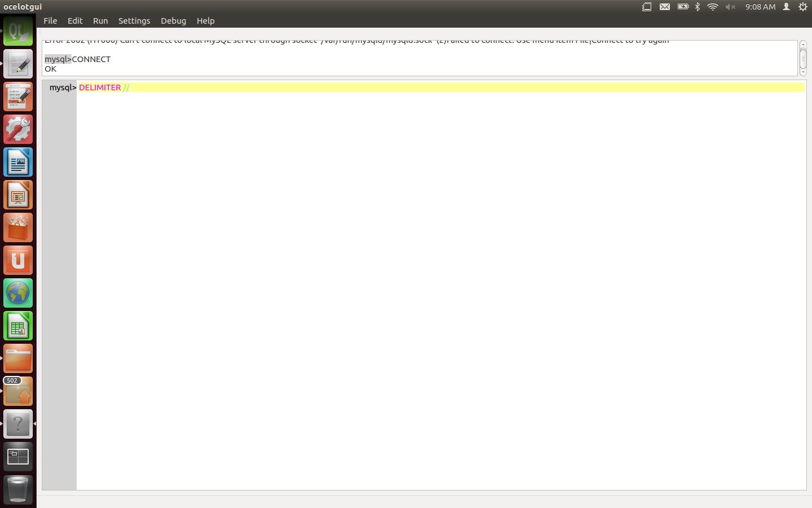Viewport: 812px width, 508px height.
Task: Open the question-mark help launcher icon
Action: [x=18, y=424]
